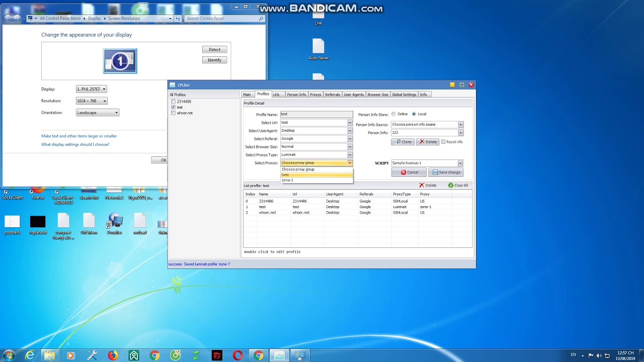
Task: Choose zone-1 from proxy group list
Action: [316, 180]
